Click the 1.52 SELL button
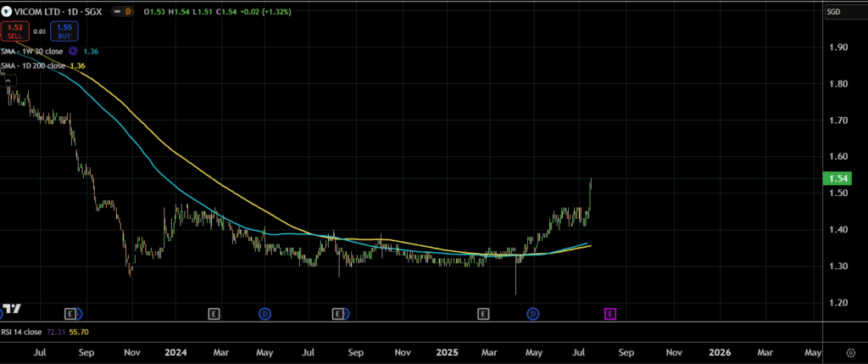 tap(15, 31)
